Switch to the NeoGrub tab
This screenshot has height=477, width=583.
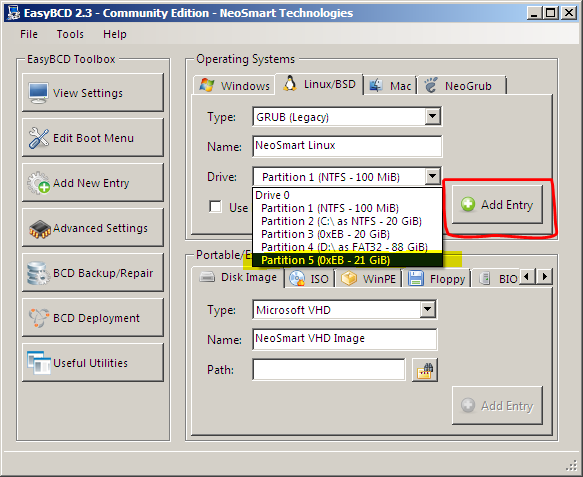point(461,86)
